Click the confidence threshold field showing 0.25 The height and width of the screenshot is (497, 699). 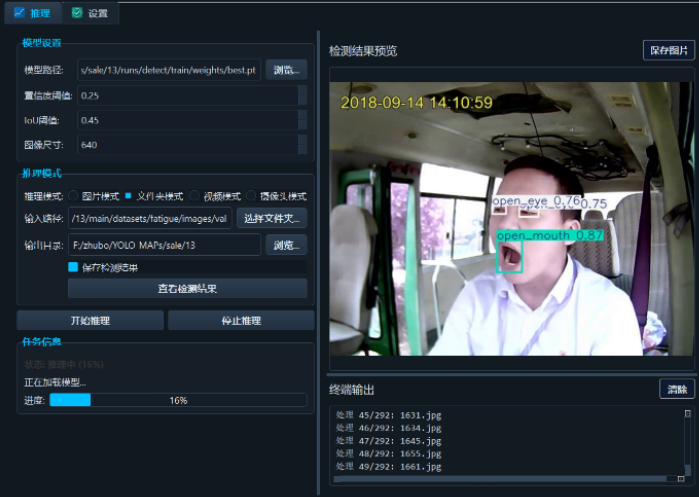tap(188, 95)
